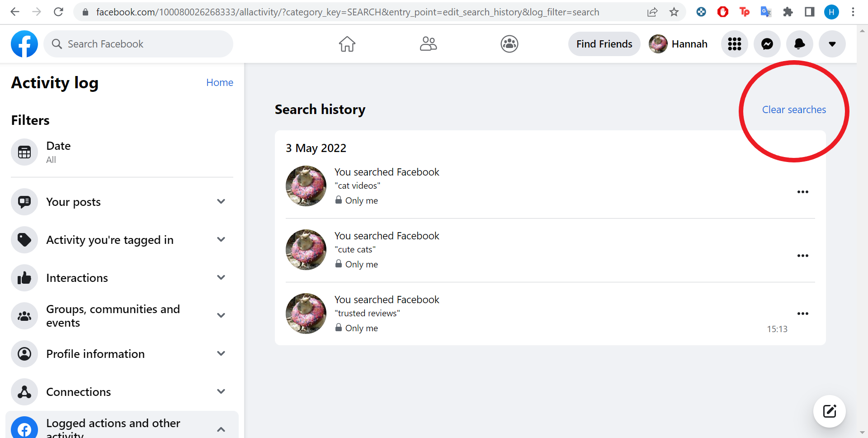The image size is (868, 438).
Task: Bookmark this page with star icon
Action: 674,12
